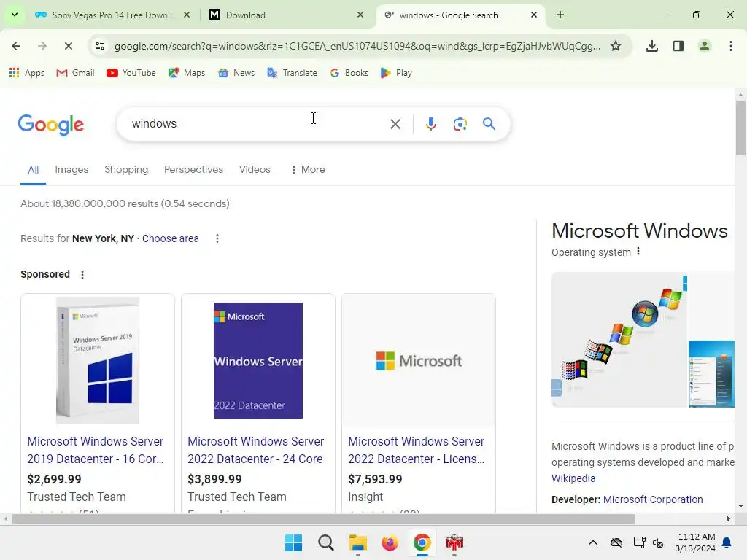Click the $7,593.99 price text

pos(375,479)
